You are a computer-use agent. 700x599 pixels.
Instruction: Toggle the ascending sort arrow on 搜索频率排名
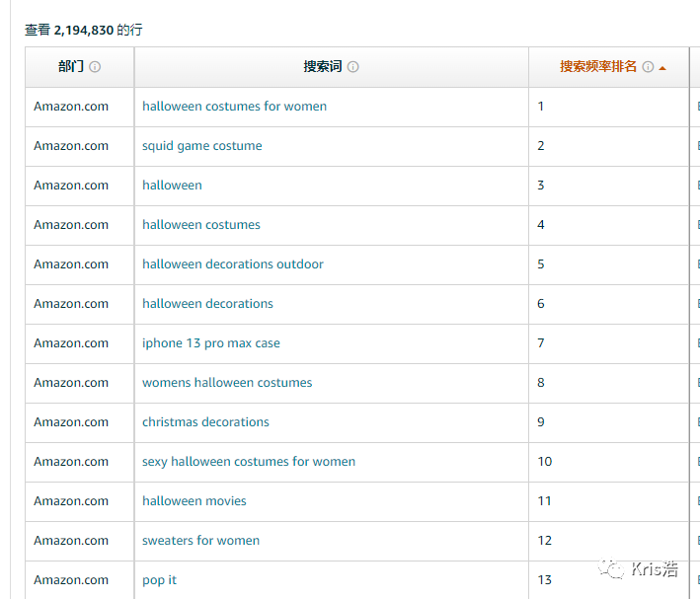(662, 68)
